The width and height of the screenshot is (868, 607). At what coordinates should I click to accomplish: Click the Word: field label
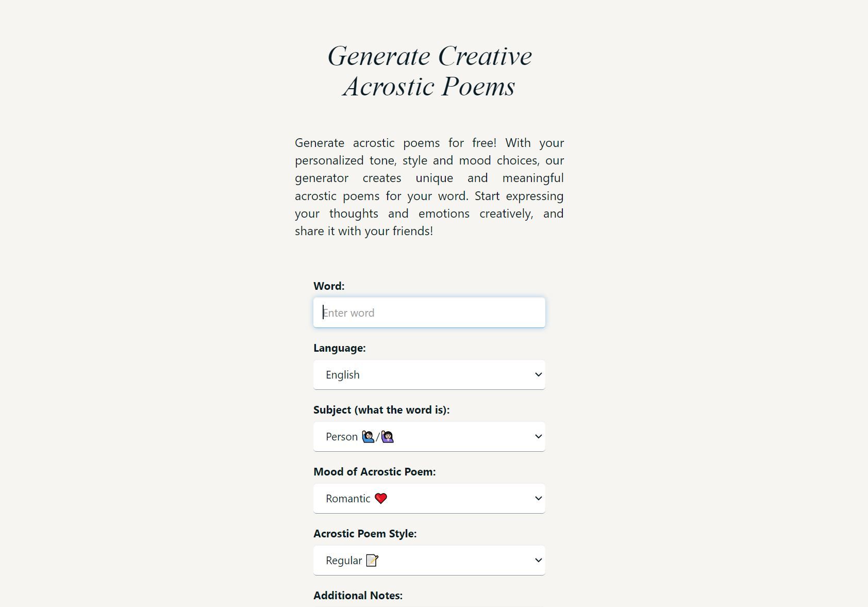(x=329, y=286)
